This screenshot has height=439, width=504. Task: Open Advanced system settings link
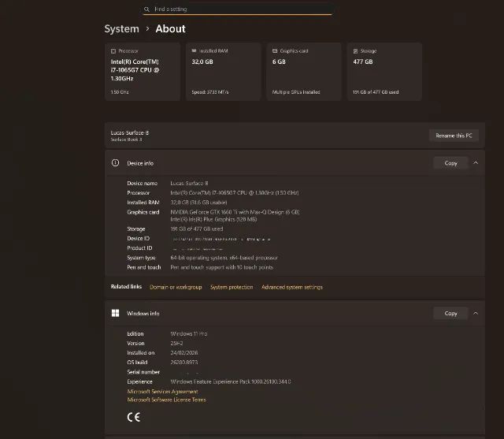(292, 287)
